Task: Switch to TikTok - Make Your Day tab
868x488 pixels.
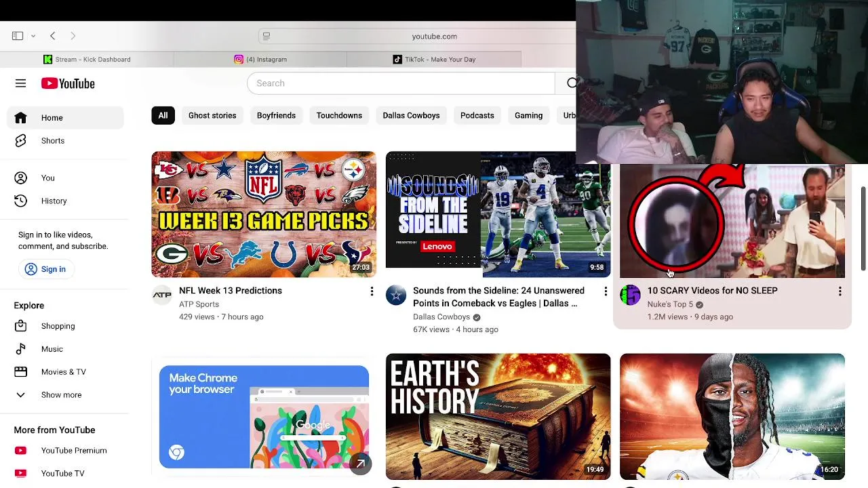Action: pyautogui.click(x=434, y=60)
